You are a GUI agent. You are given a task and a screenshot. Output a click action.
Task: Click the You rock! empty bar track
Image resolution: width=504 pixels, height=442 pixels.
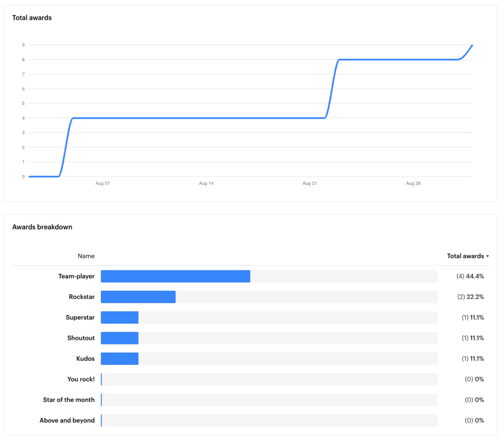(x=269, y=379)
